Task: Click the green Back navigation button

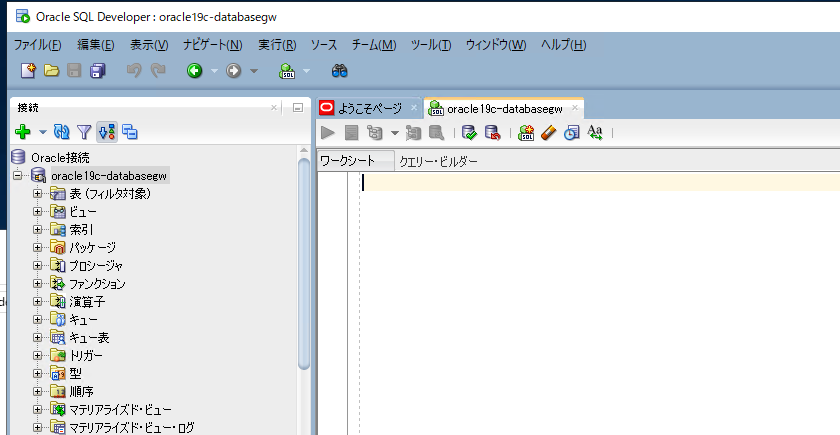Action: 194,70
